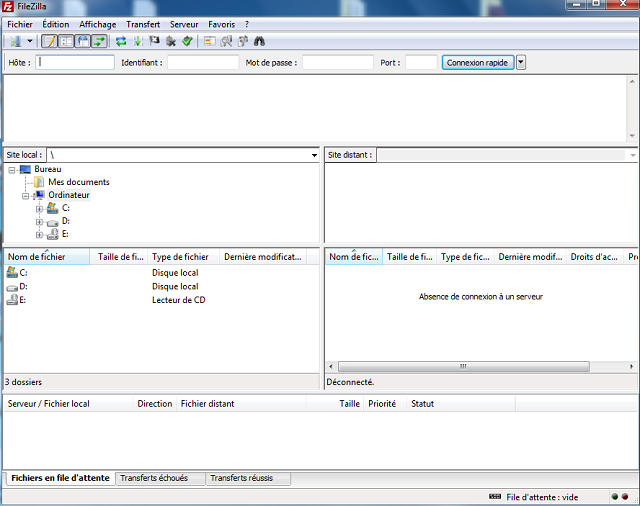Open the Transfert menu
This screenshot has width=640, height=506.
pos(143,23)
